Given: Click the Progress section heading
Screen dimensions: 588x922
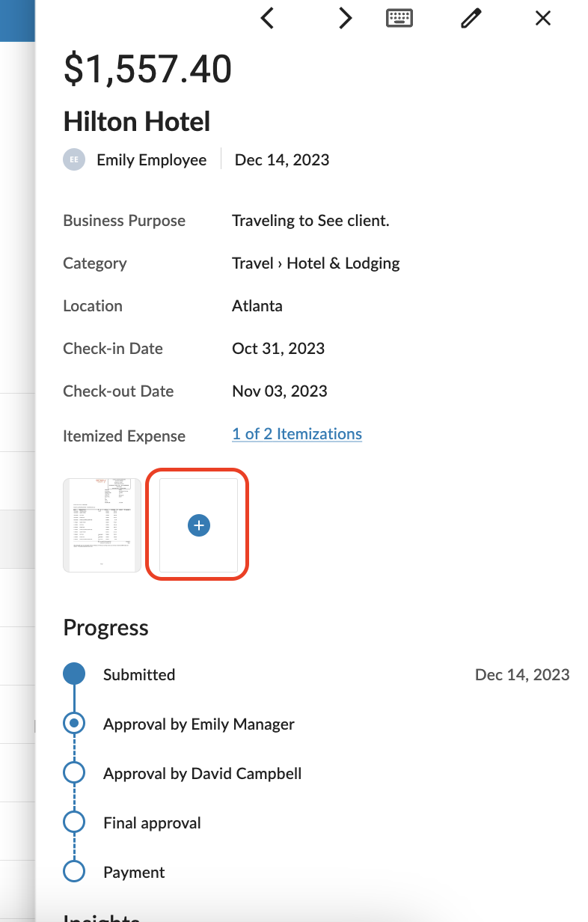Looking at the screenshot, I should (x=106, y=628).
